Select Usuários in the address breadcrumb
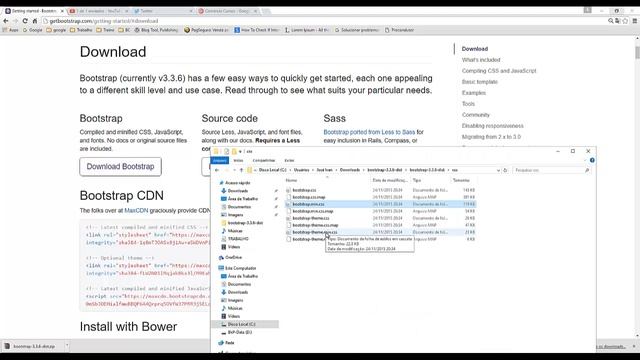 (x=302, y=170)
